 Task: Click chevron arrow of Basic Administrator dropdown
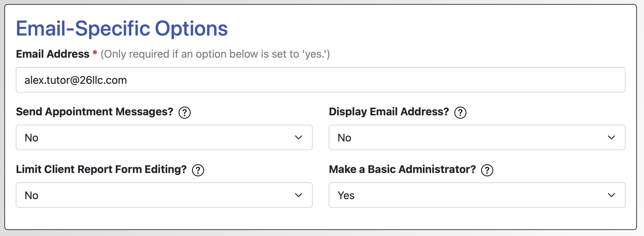[x=611, y=195]
